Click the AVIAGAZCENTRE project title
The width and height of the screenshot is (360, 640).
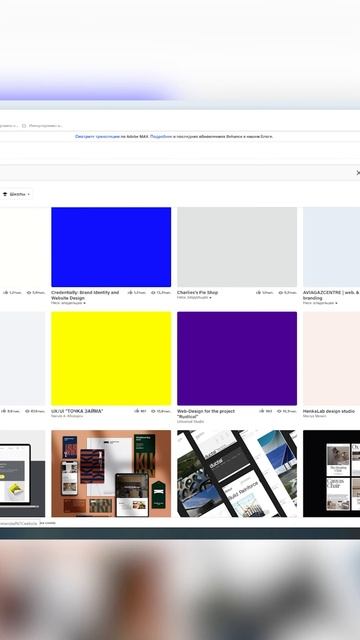pos(331,295)
